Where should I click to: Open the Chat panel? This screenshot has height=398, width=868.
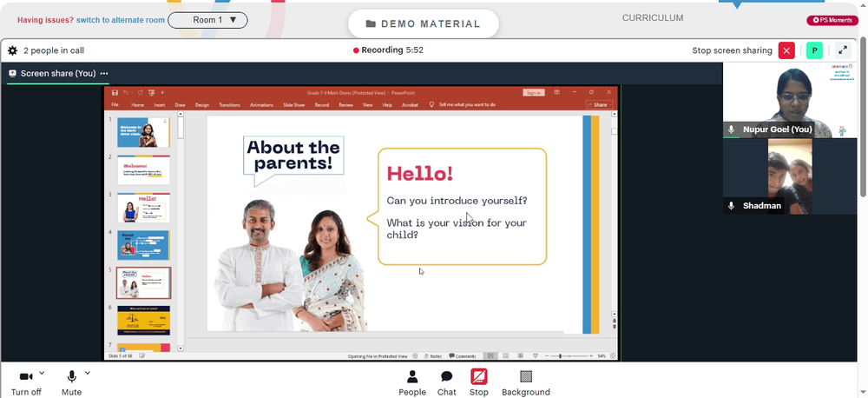tap(447, 383)
